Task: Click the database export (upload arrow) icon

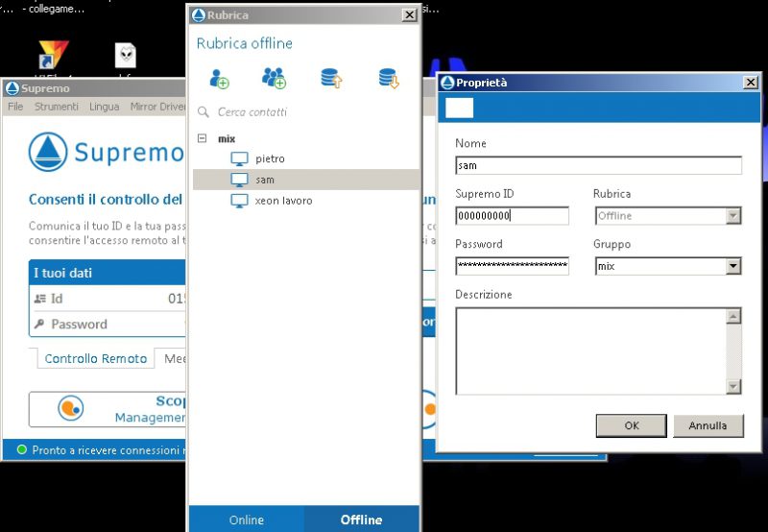Action: point(331,79)
